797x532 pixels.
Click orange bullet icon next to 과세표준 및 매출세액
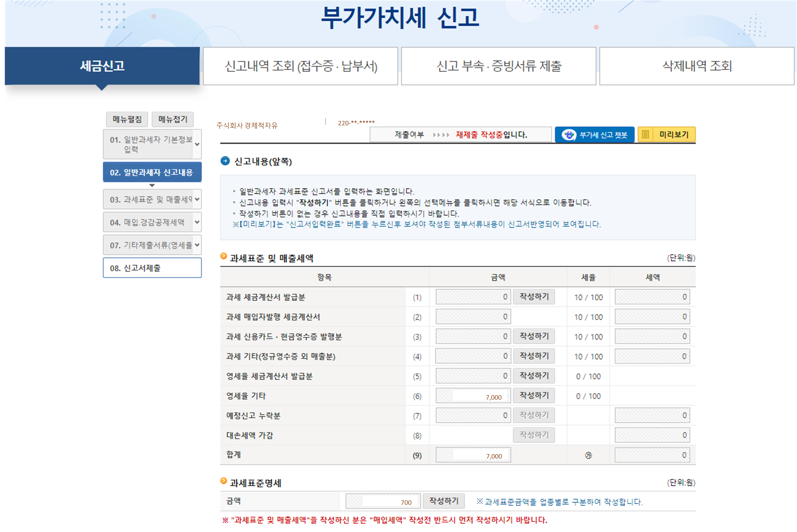[224, 257]
